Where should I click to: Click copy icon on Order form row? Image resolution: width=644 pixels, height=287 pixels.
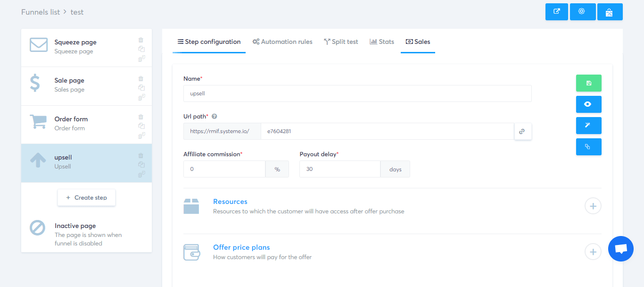click(141, 126)
